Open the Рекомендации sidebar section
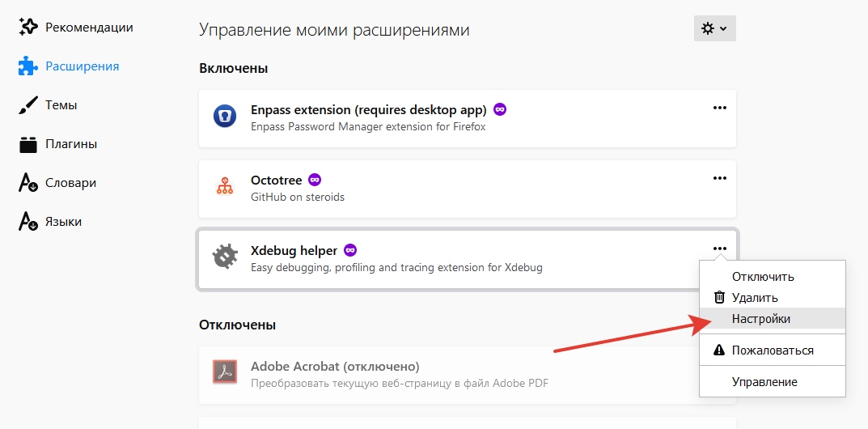The image size is (868, 429). [x=75, y=28]
